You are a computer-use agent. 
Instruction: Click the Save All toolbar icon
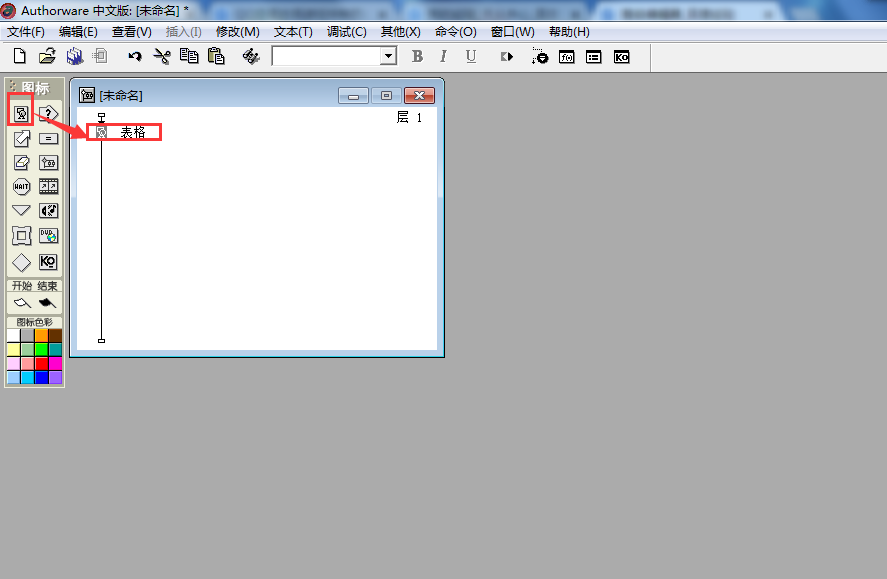pos(75,56)
